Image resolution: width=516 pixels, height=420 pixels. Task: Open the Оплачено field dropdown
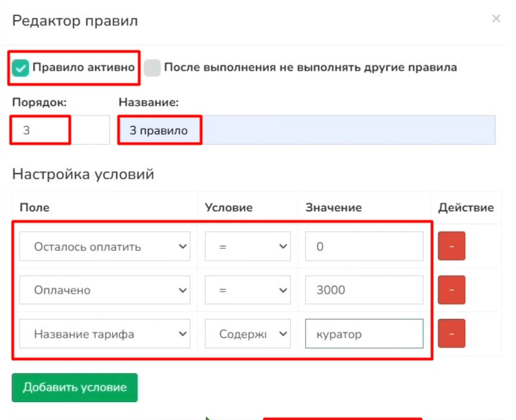(105, 290)
